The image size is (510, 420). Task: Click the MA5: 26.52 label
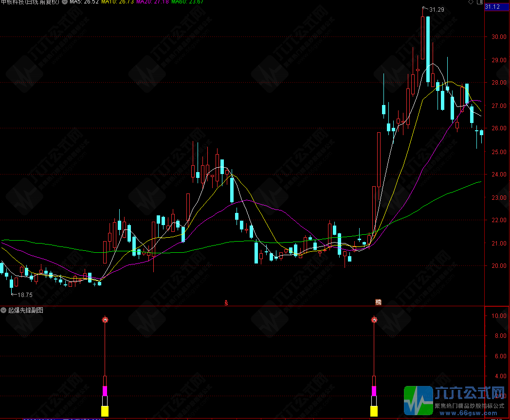click(x=84, y=2)
